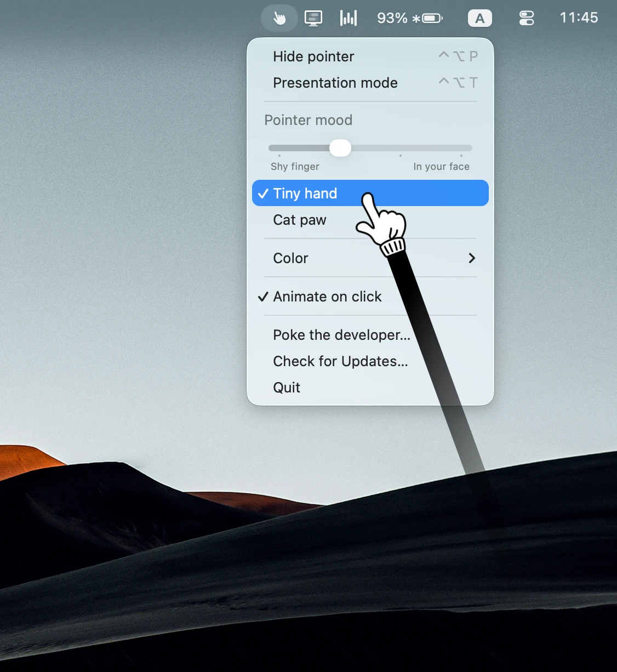Viewport: 617px width, 672px height.
Task: Click the audio bars menu bar icon
Action: (x=348, y=18)
